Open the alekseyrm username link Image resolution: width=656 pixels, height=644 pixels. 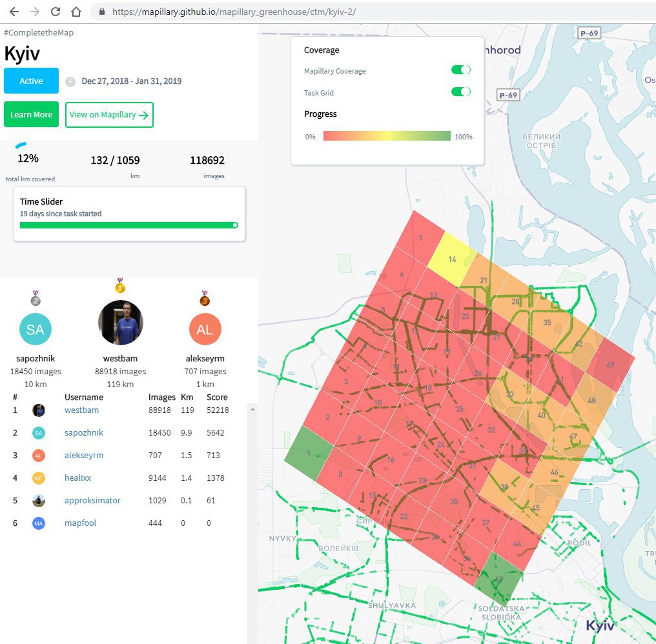(x=84, y=455)
